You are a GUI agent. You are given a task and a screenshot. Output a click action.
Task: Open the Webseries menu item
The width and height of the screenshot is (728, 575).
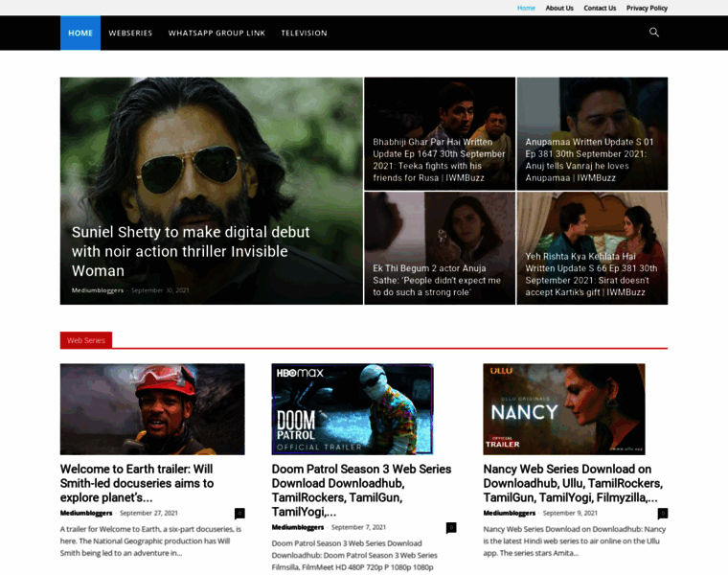tap(130, 33)
